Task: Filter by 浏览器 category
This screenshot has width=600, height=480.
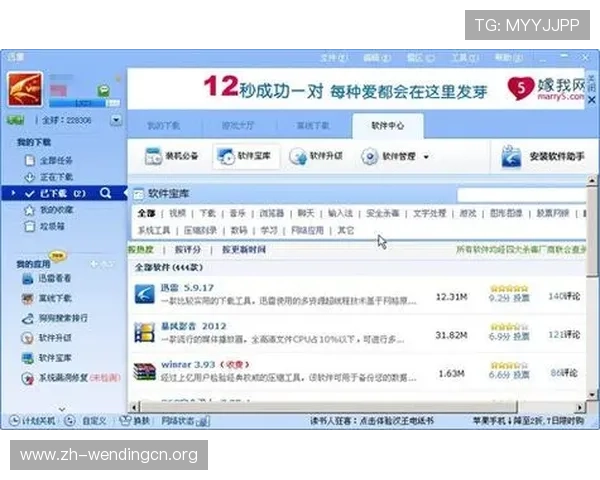Action: click(272, 213)
